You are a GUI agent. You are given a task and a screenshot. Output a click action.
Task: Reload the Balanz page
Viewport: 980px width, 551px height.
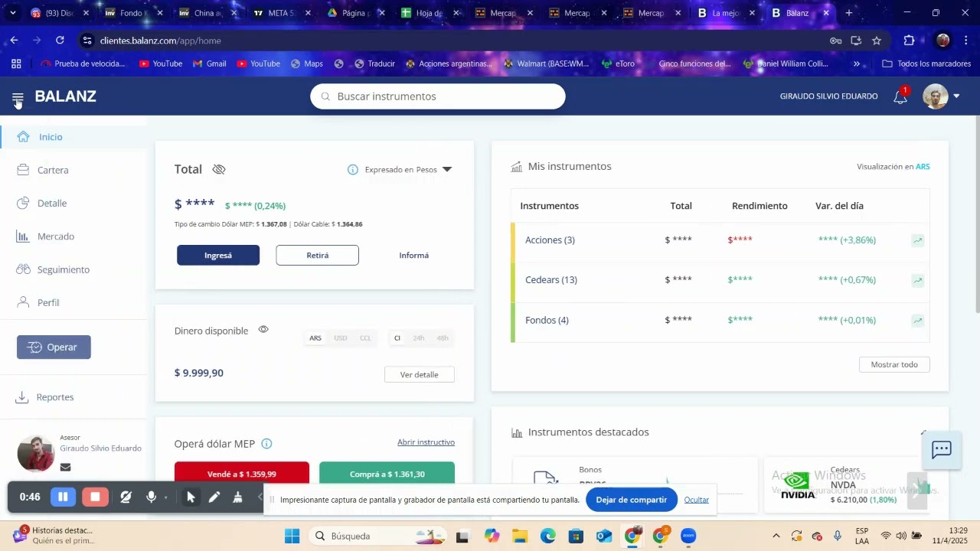click(60, 41)
